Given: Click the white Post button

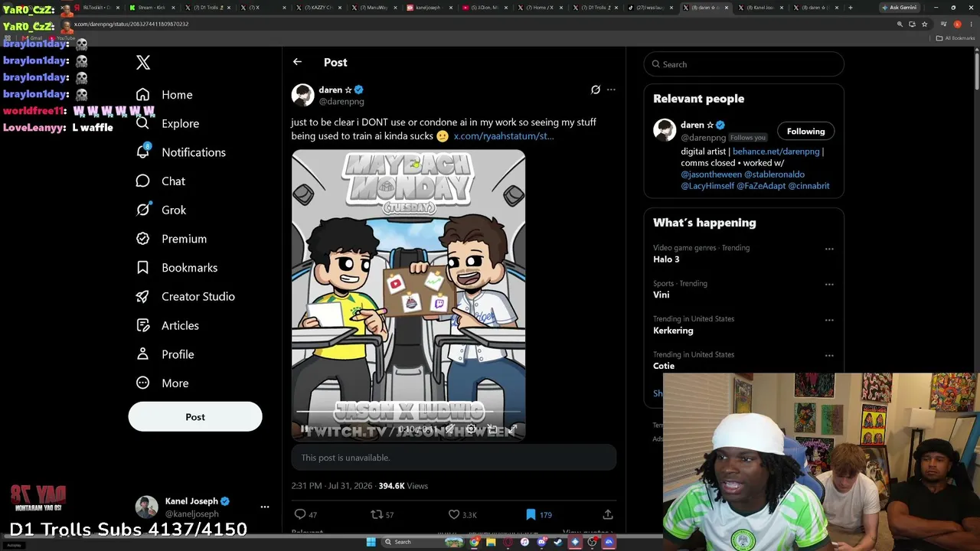Looking at the screenshot, I should [x=195, y=417].
